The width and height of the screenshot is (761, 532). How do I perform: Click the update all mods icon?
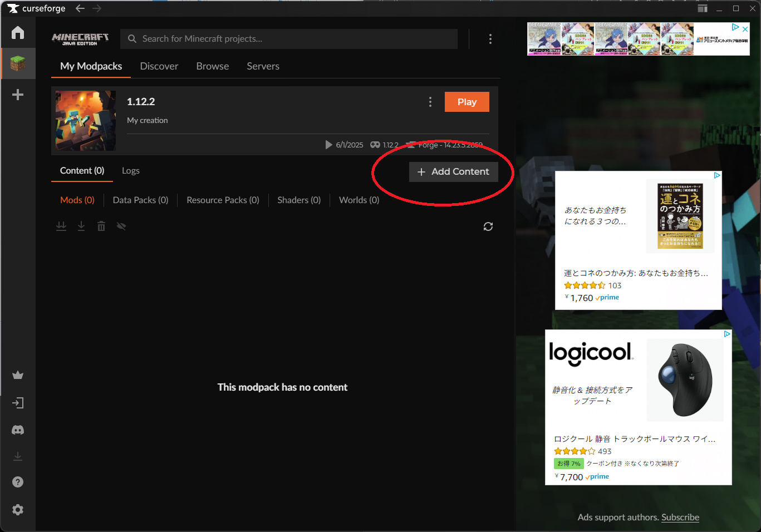(61, 226)
